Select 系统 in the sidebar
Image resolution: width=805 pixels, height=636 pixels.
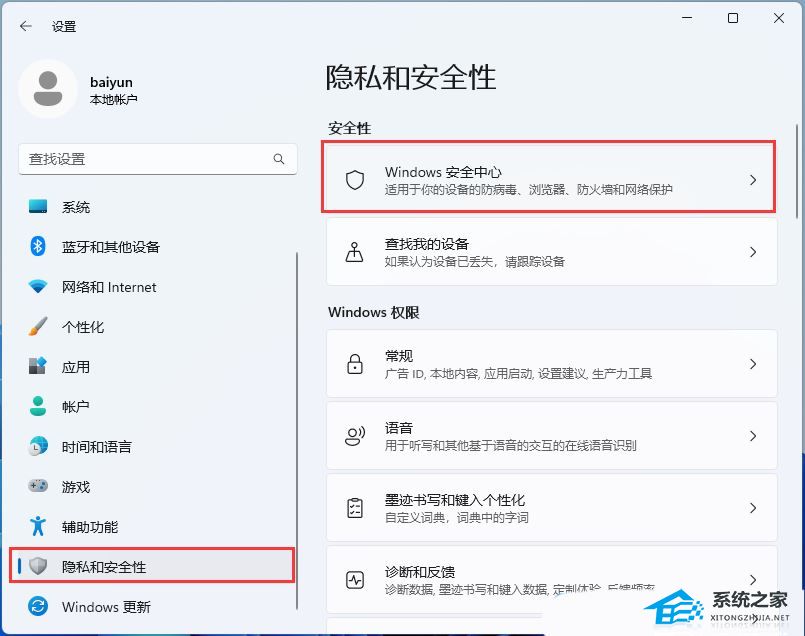76,207
